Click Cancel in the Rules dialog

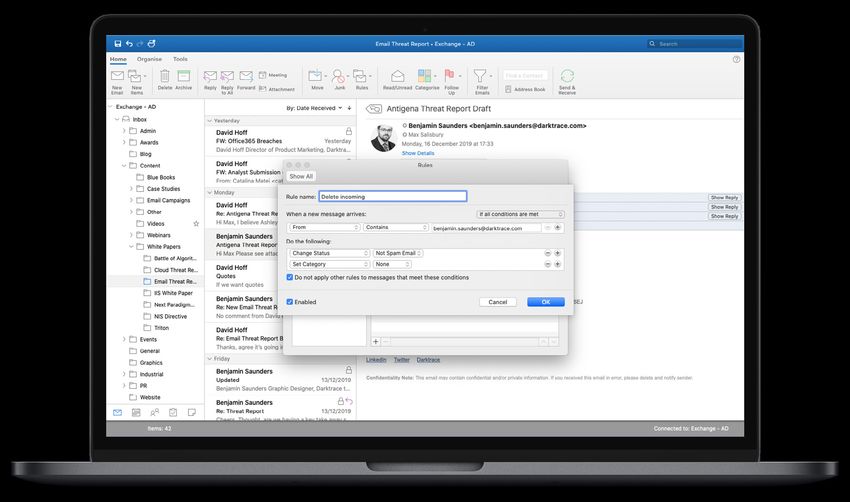pyautogui.click(x=498, y=302)
